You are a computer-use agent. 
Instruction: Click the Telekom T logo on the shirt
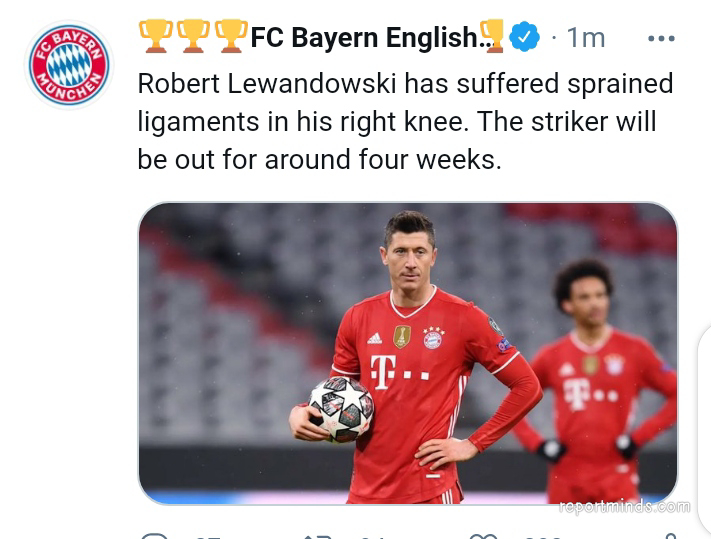(383, 372)
